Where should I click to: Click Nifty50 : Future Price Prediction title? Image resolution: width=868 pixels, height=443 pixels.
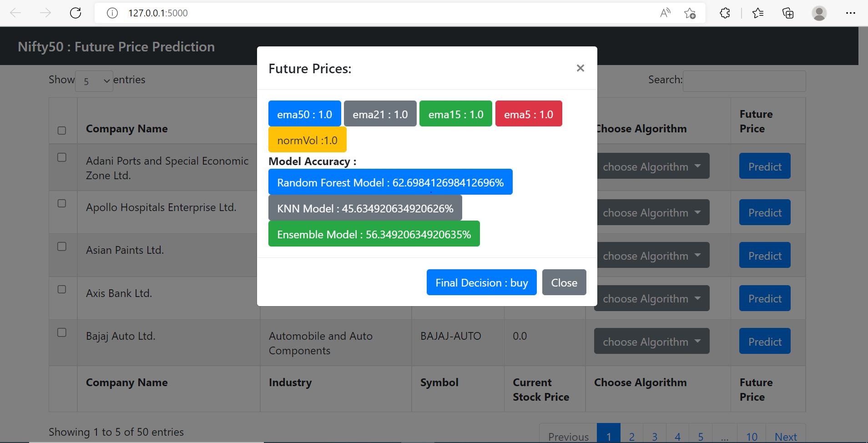tap(116, 46)
